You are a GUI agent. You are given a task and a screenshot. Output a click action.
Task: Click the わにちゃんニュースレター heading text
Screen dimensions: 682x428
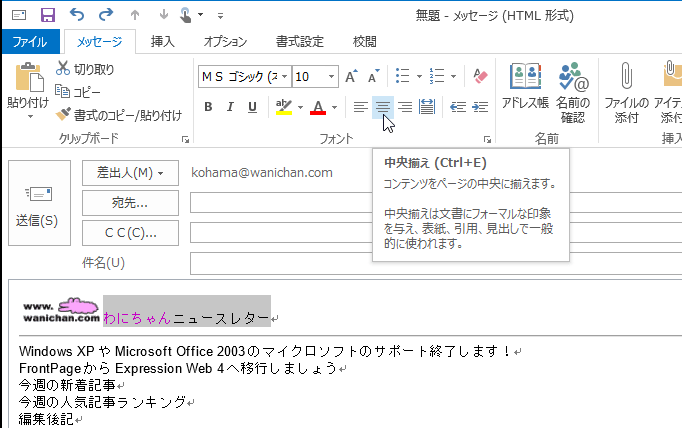pos(187,318)
